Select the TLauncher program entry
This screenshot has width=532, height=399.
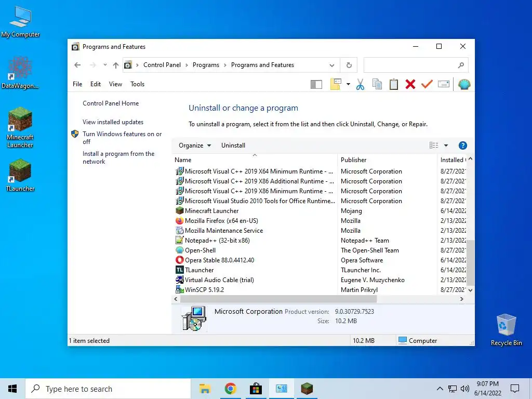[x=321, y=270]
